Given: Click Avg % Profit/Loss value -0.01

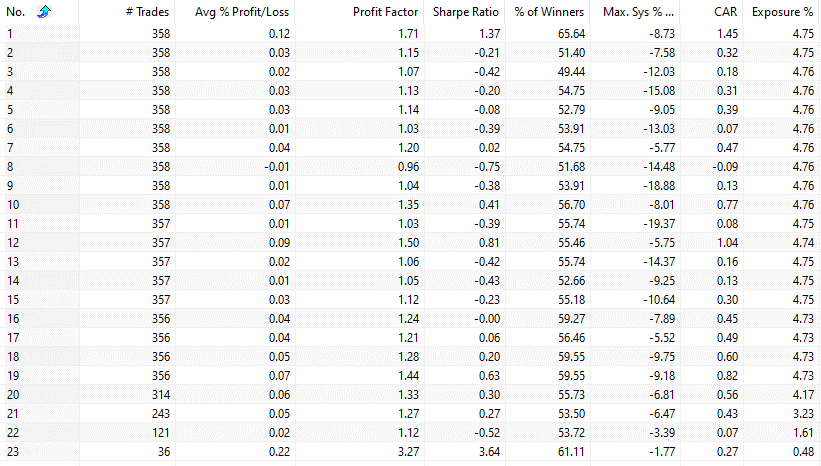Looking at the screenshot, I should tap(276, 167).
